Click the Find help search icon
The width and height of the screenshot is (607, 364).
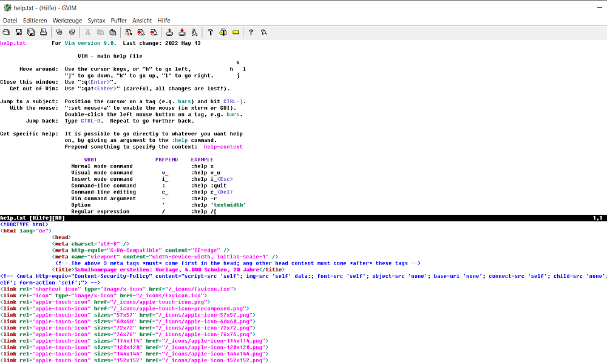tap(263, 33)
